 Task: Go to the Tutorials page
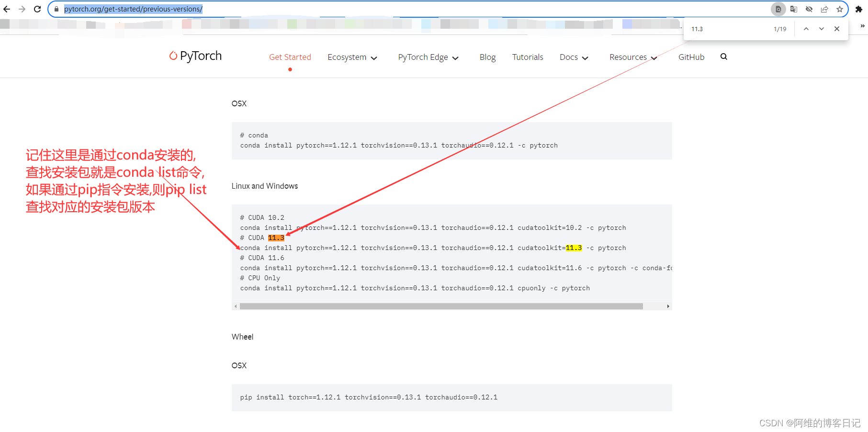(528, 57)
